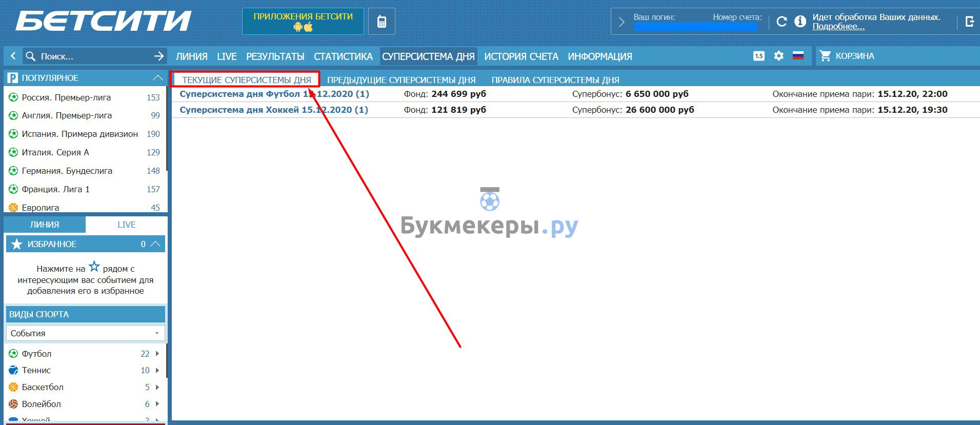Collapse the ИЗБРАННОЕ section
Viewport: 980px width, 425px height.
[x=155, y=244]
